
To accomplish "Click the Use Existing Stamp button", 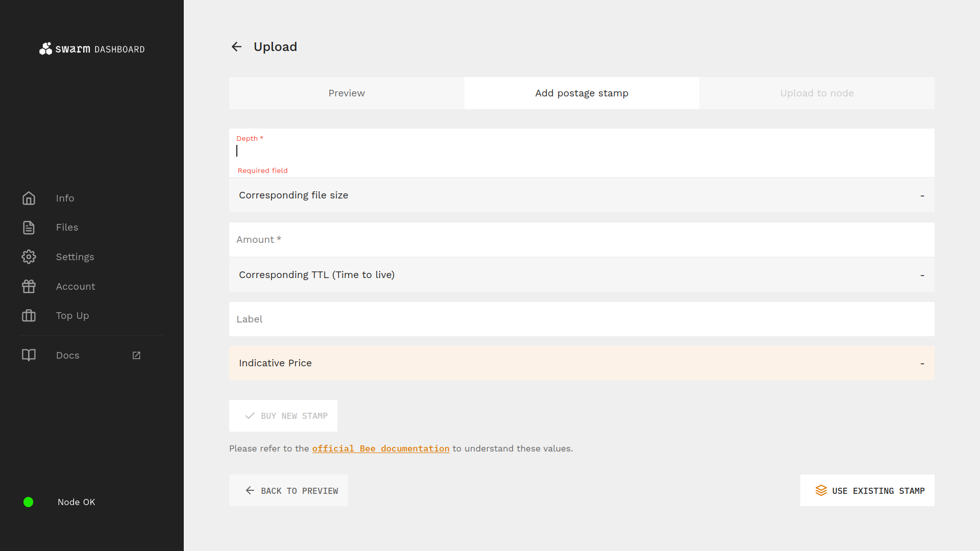I will click(x=867, y=490).
